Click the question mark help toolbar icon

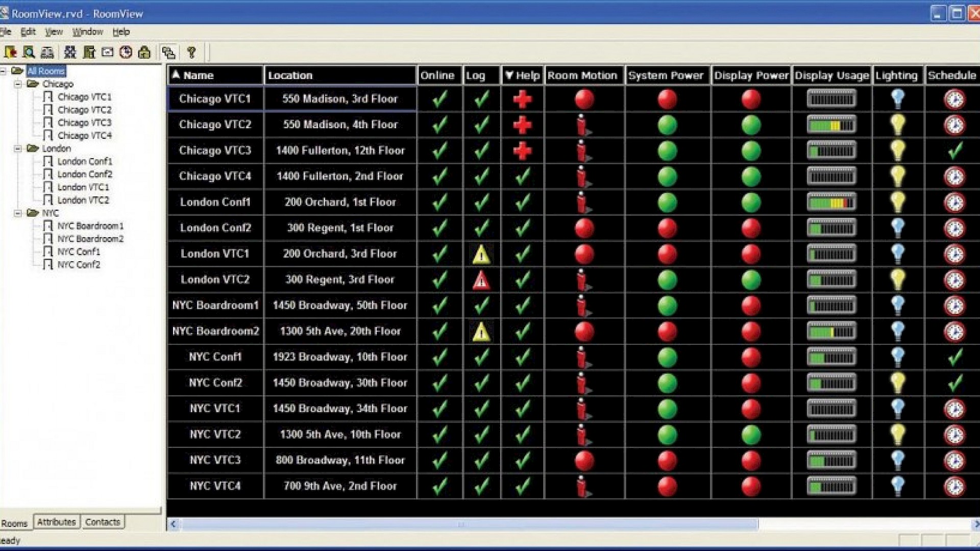pyautogui.click(x=191, y=52)
